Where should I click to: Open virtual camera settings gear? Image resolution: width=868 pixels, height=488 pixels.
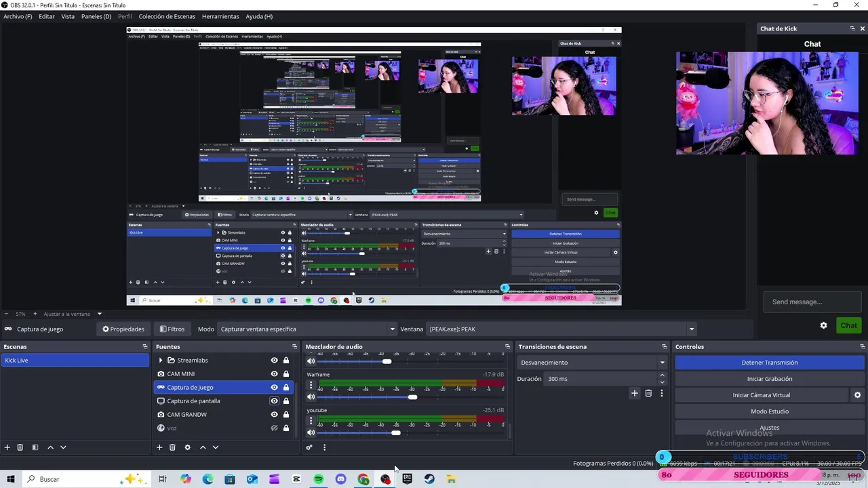point(857,395)
